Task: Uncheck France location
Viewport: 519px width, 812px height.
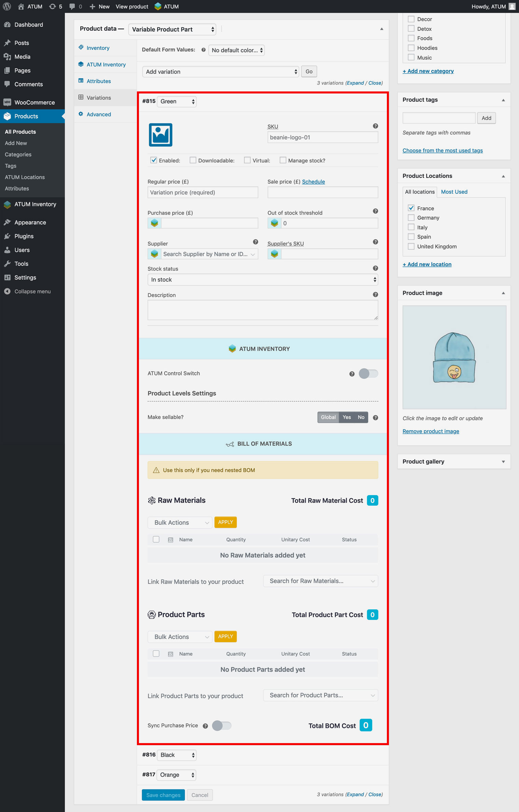Action: [x=411, y=208]
